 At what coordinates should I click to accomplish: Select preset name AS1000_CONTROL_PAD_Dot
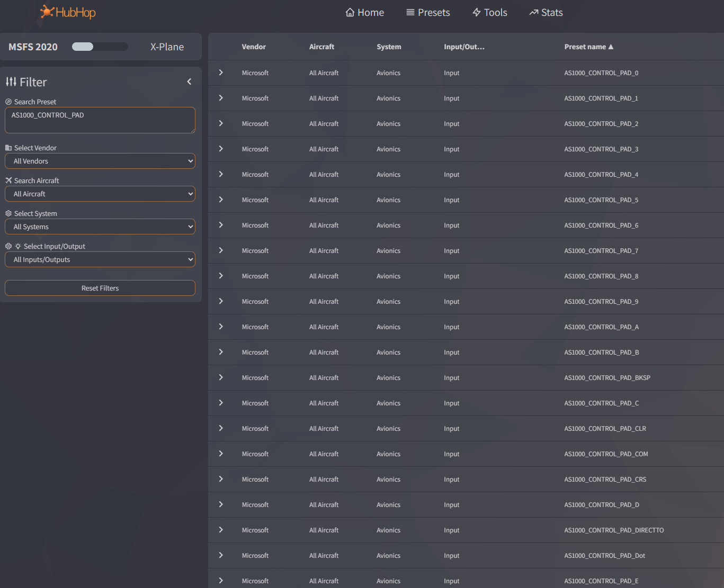click(x=604, y=556)
